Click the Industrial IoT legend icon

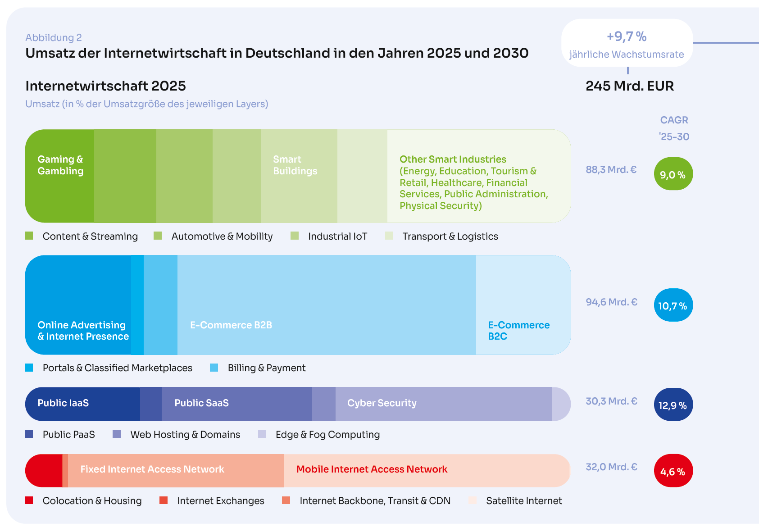pos(295,236)
